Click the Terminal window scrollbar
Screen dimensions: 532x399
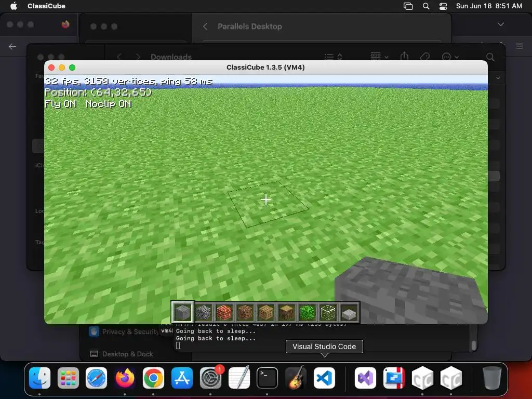click(x=474, y=345)
